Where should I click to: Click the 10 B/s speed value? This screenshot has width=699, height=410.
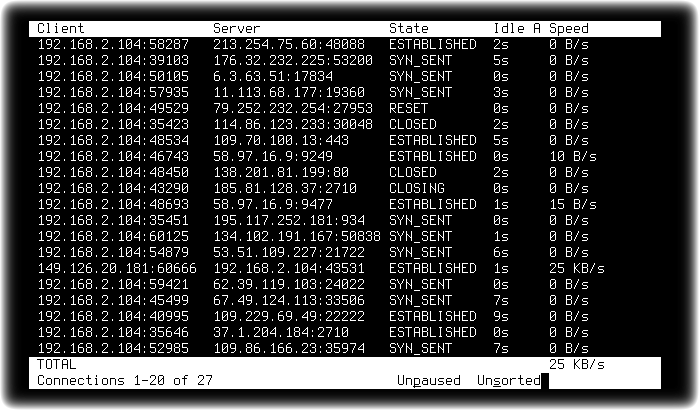tap(573, 157)
